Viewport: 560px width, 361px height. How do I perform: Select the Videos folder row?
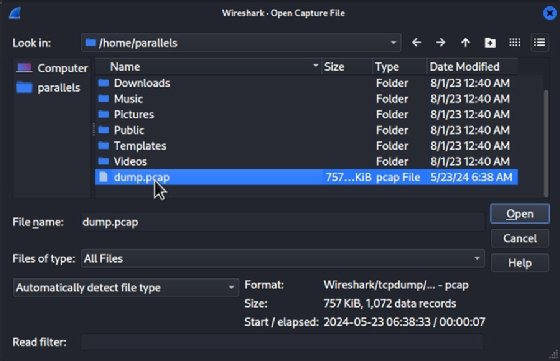(306, 162)
